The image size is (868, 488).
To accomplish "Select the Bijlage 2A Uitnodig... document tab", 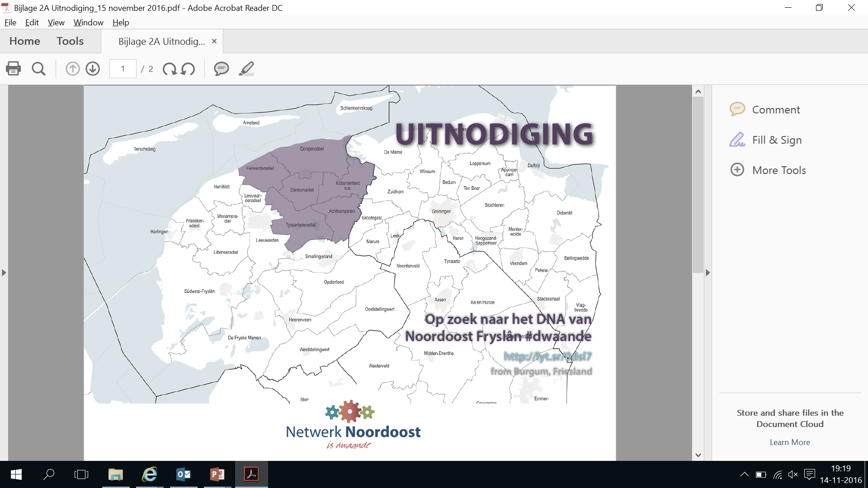I will 161,41.
